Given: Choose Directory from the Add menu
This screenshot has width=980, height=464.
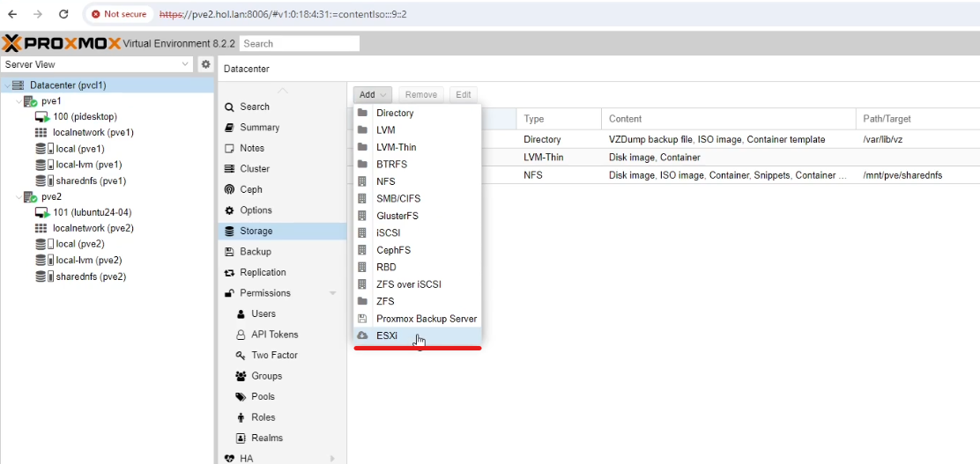Looking at the screenshot, I should coord(417,113).
